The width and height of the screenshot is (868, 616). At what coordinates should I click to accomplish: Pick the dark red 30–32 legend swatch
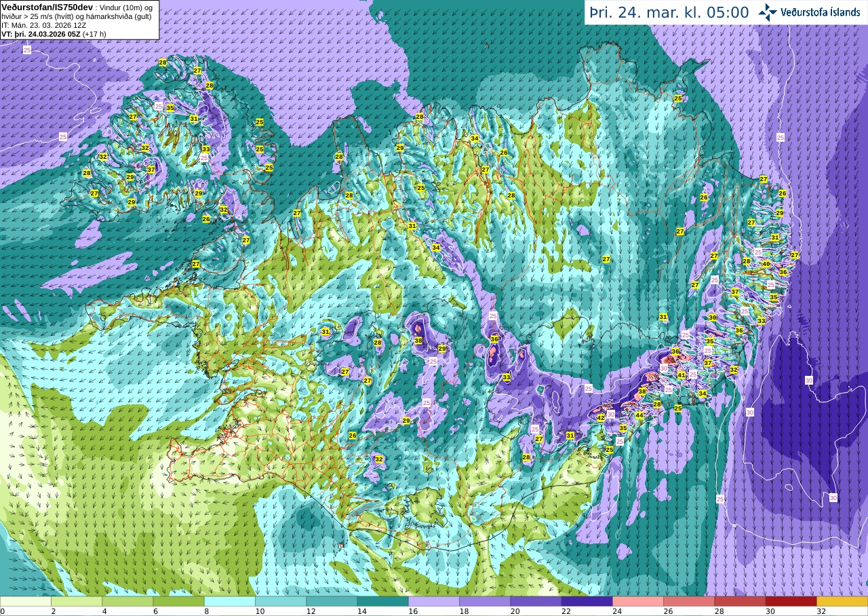coord(791,601)
